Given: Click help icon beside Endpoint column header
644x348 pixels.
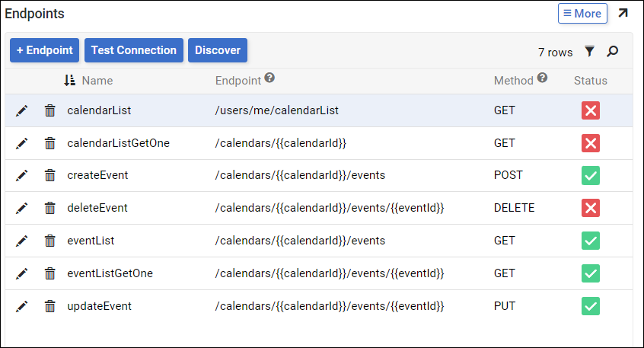Looking at the screenshot, I should tap(269, 78).
